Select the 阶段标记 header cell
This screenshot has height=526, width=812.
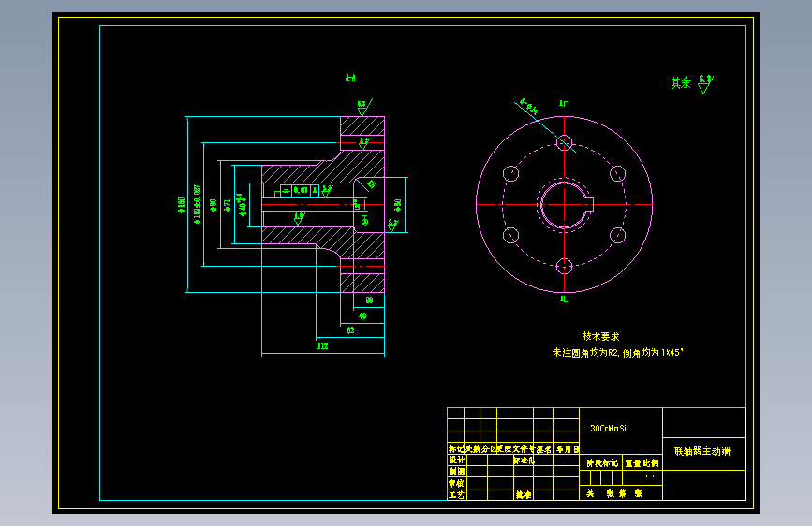[x=602, y=463]
